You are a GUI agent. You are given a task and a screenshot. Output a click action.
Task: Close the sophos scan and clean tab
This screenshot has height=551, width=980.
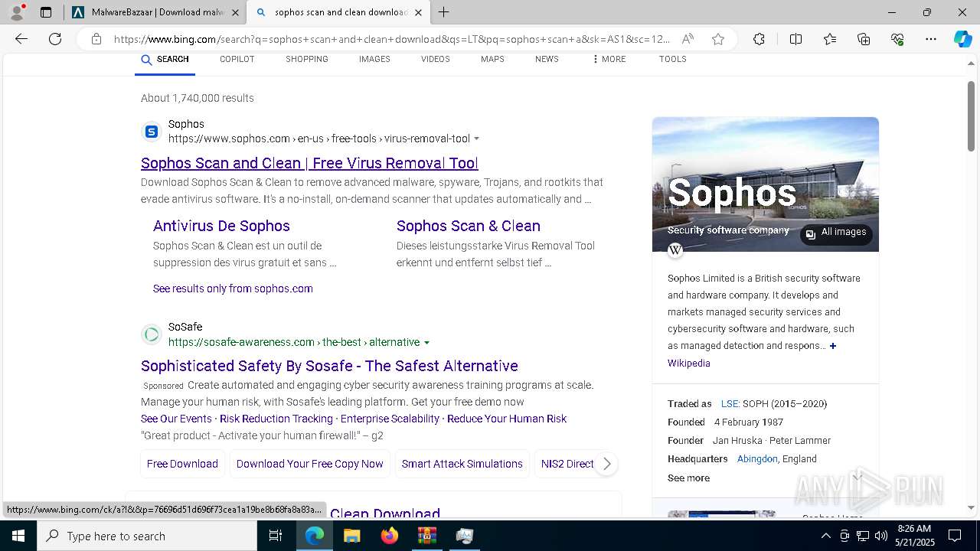pyautogui.click(x=418, y=12)
